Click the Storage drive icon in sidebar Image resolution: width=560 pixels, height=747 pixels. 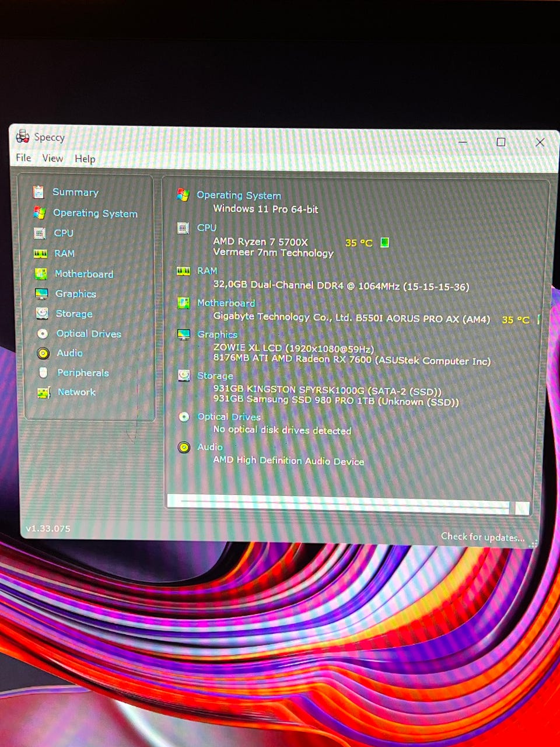42,313
